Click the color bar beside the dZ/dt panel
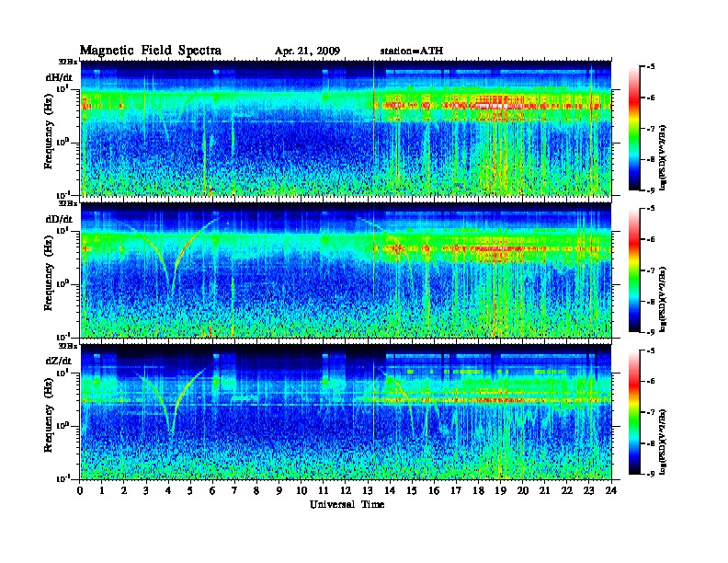Screen dimensions: 728x563 (x=634, y=412)
